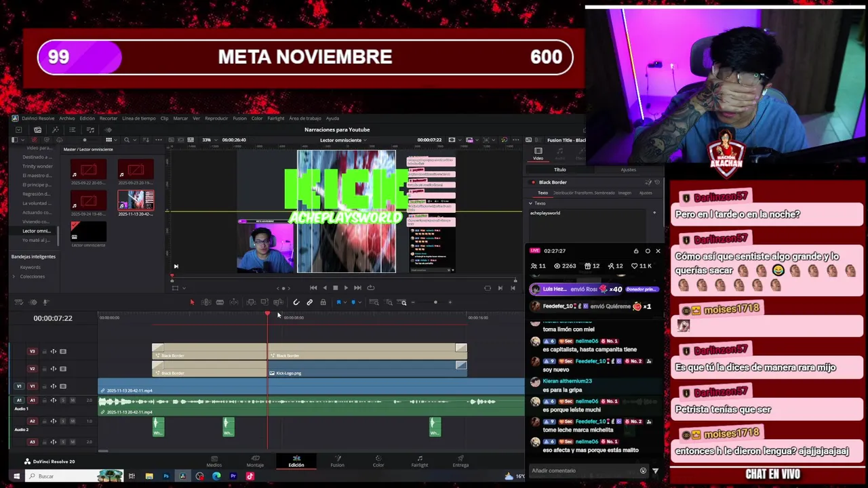
Task: Open the Archivo menu
Action: coord(66,119)
